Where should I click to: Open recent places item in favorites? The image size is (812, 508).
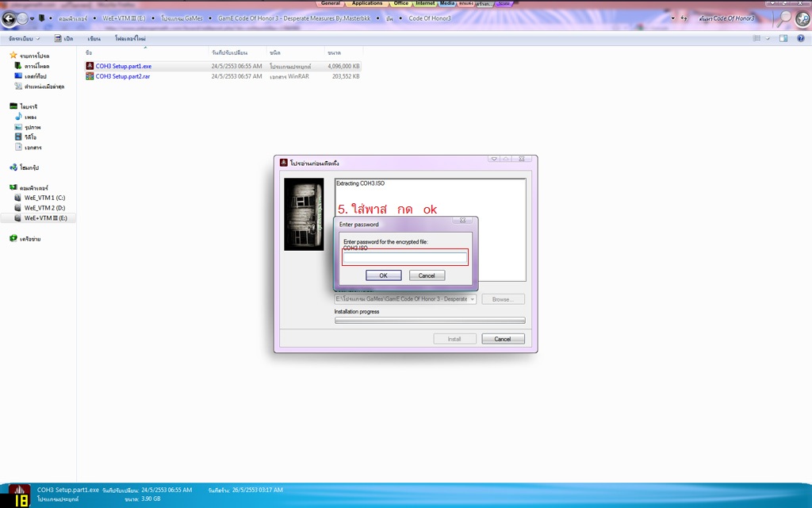[x=40, y=87]
